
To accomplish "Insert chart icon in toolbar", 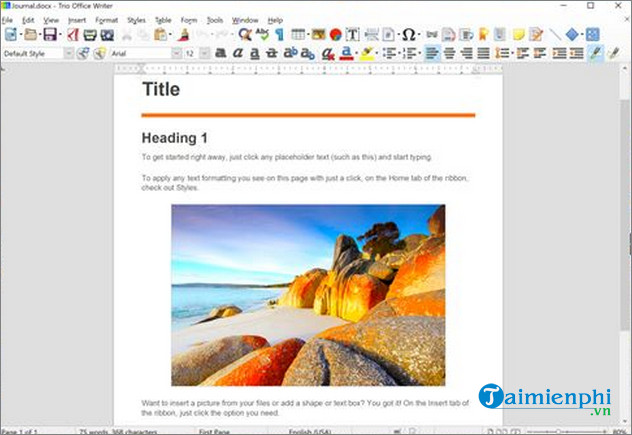I will click(335, 35).
